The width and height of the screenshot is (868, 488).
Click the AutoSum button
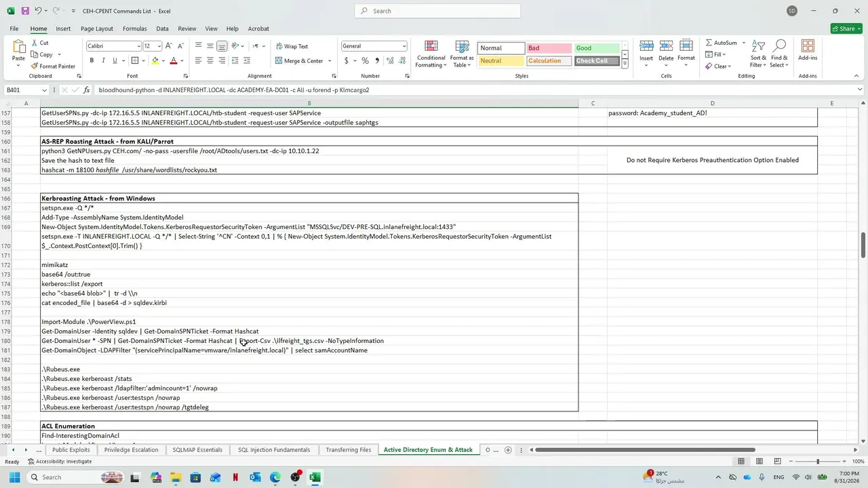[x=721, y=43]
